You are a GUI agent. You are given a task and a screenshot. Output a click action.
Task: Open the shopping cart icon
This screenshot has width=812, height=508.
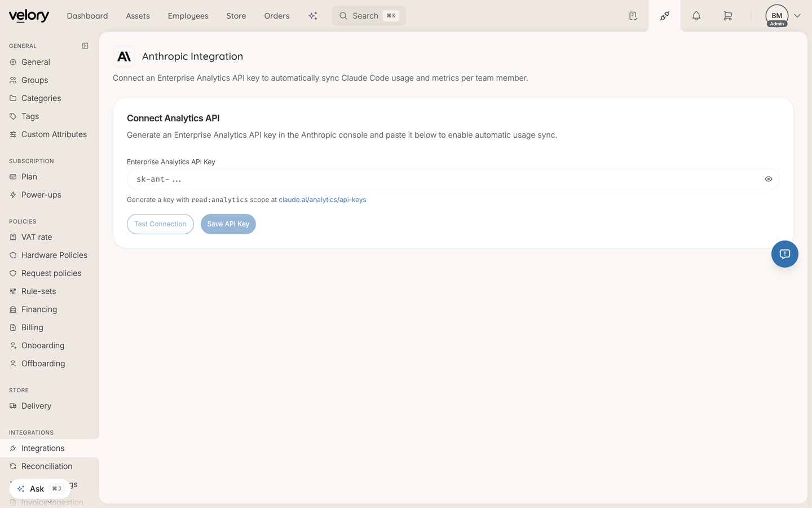pyautogui.click(x=728, y=16)
